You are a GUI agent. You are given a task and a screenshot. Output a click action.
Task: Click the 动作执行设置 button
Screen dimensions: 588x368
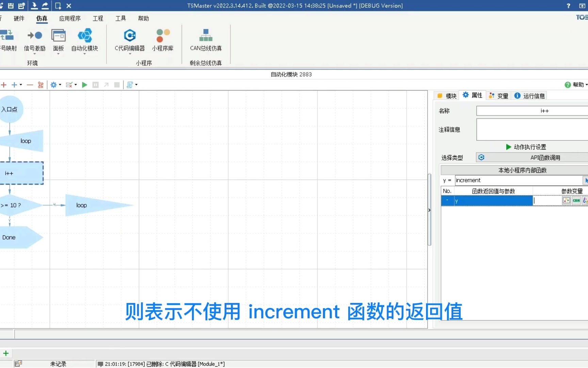click(x=526, y=147)
